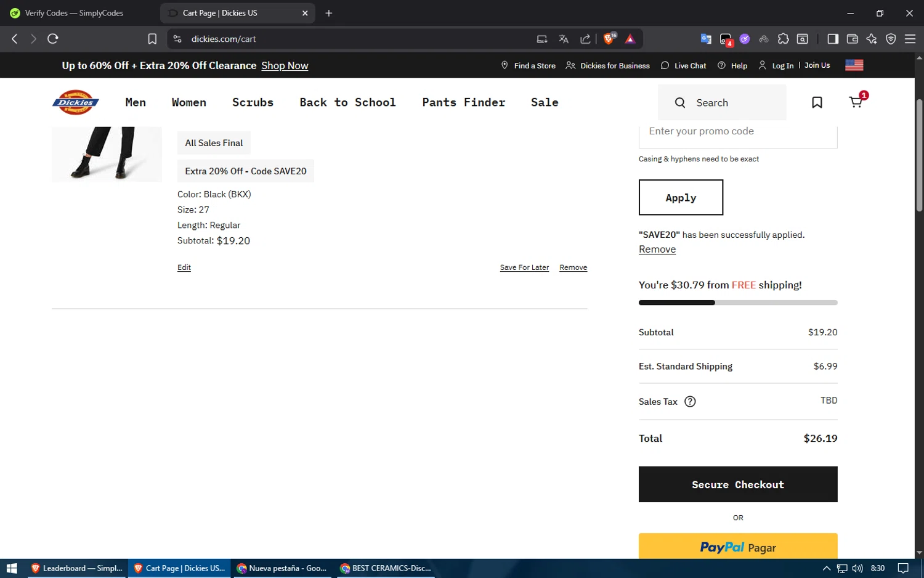Click the Dickies logo
This screenshot has height=578, width=924.
click(x=76, y=102)
